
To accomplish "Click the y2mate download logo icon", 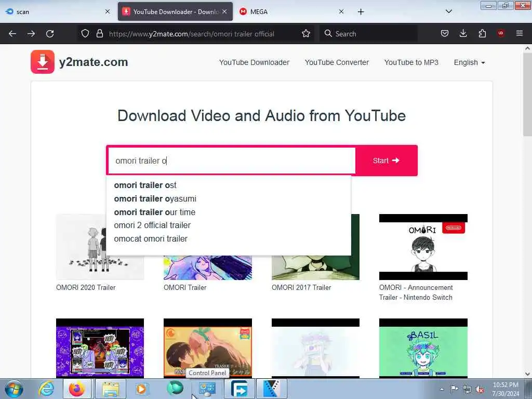I will [x=43, y=62].
